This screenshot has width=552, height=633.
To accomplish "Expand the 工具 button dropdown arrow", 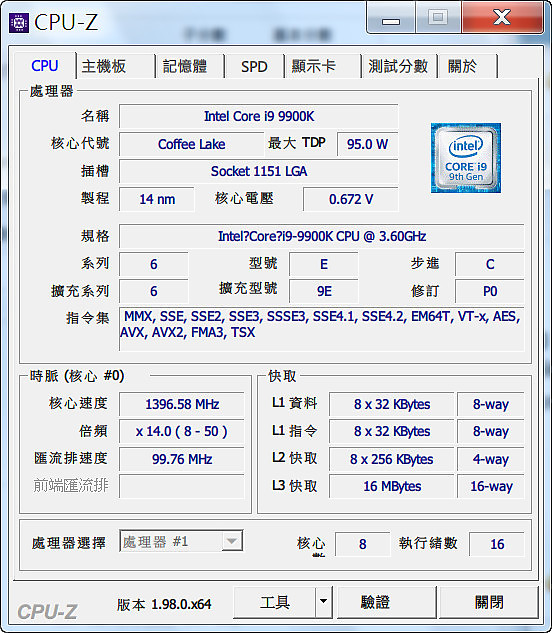I will point(323,602).
